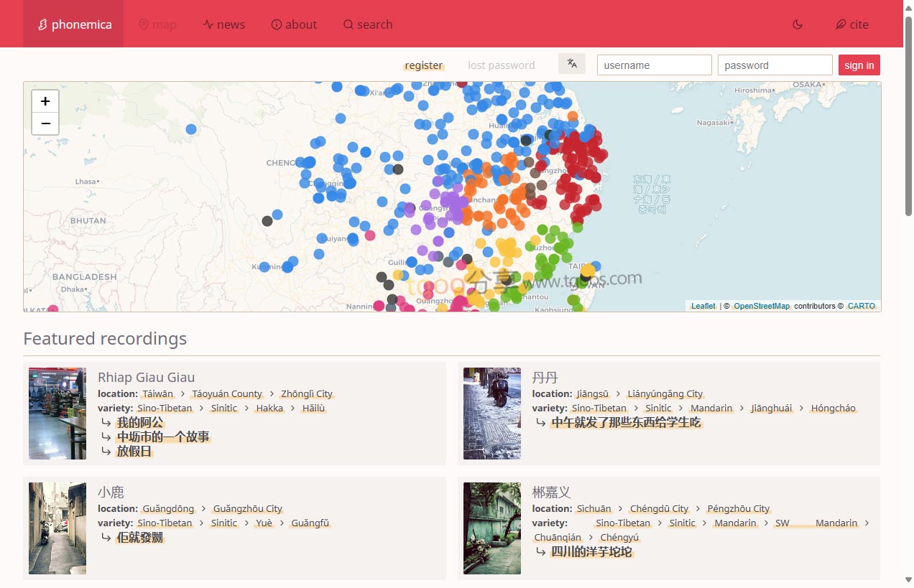Click the map navigation item

click(x=157, y=24)
